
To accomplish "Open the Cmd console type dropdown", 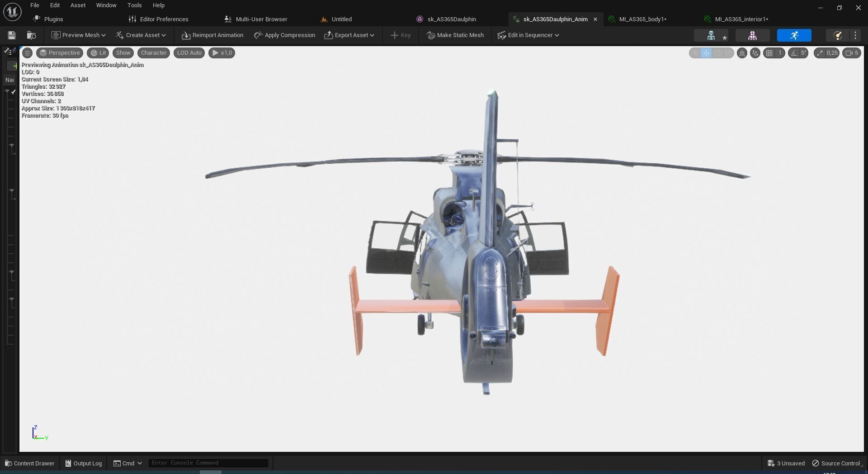I will [x=127, y=463].
